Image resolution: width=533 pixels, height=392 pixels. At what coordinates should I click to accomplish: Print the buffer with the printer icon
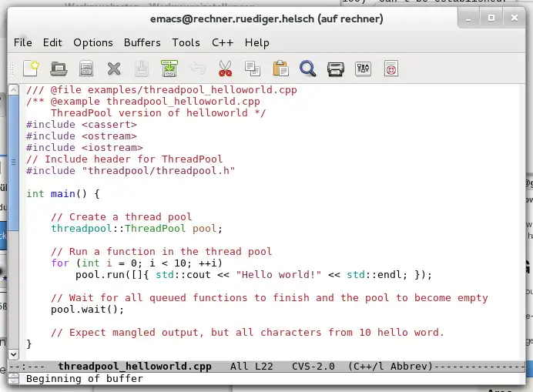coord(336,69)
